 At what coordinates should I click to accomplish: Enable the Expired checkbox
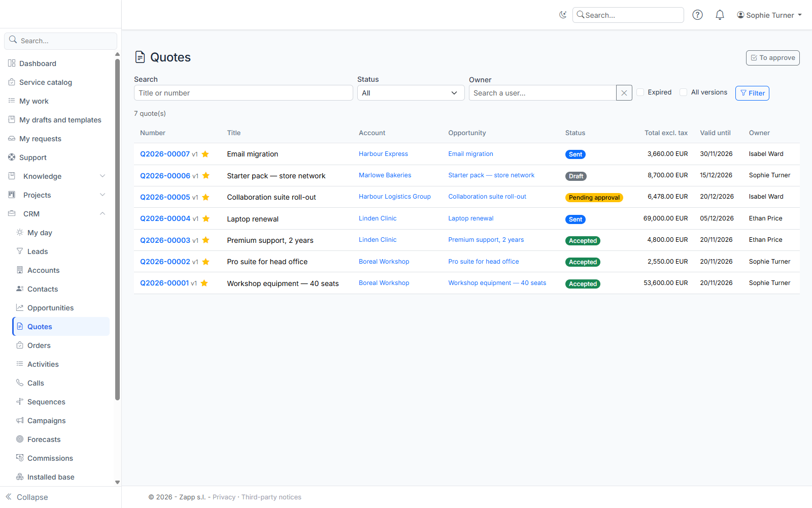pyautogui.click(x=640, y=92)
